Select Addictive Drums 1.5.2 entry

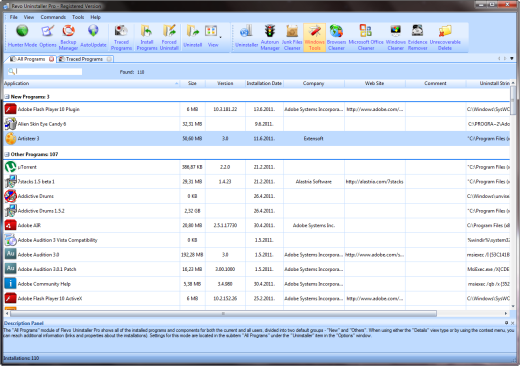257,211
